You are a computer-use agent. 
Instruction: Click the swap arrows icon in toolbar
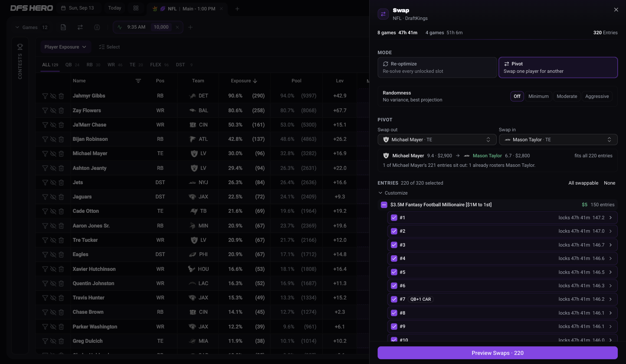click(x=80, y=27)
